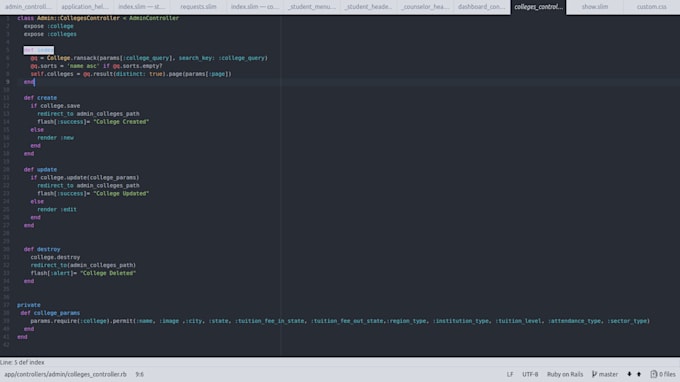
Task: Select the _student_menu... tab
Action: (x=312, y=7)
